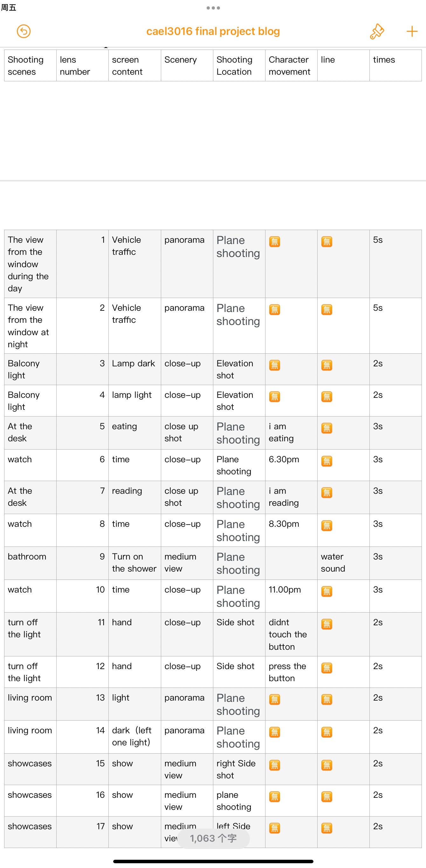Tap the 無 icon in lens 1 Character movement
The image size is (426, 868).
coord(275,241)
